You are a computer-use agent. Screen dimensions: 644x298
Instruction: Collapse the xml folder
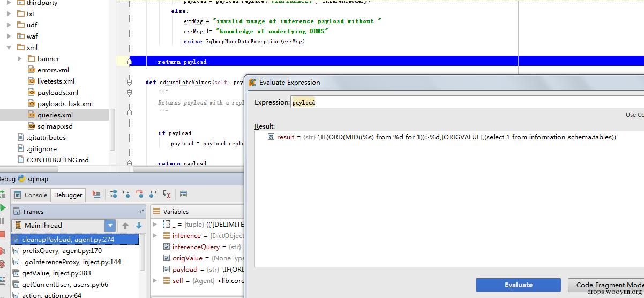pos(9,47)
